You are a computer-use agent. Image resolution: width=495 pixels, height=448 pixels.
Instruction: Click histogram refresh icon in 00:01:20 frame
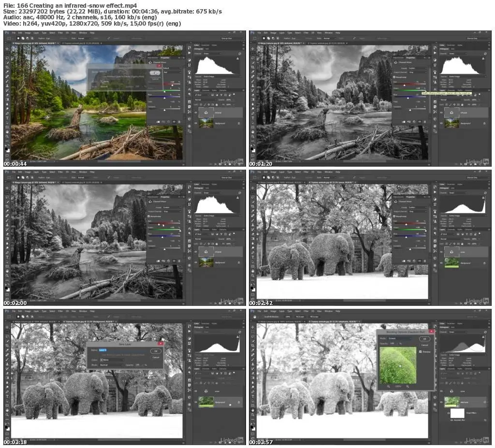[485, 54]
